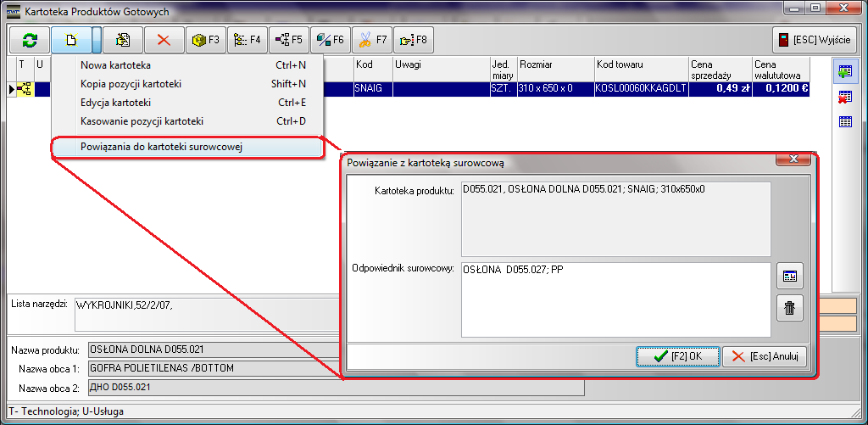Click the technology tree icon in first row

pos(24,89)
